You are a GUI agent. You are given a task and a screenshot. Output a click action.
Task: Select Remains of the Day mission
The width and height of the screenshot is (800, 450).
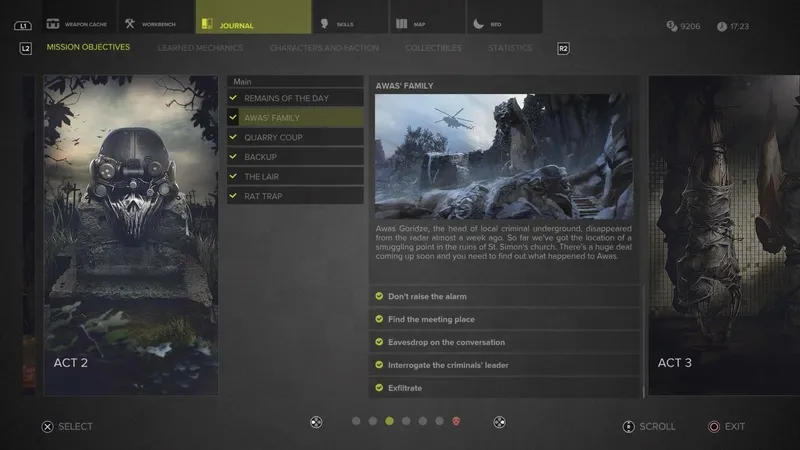click(x=295, y=98)
